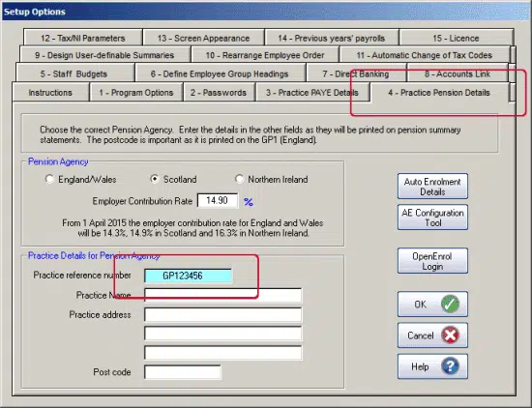
Task: Choose Northern Ireland pension agency
Action: pos(239,179)
